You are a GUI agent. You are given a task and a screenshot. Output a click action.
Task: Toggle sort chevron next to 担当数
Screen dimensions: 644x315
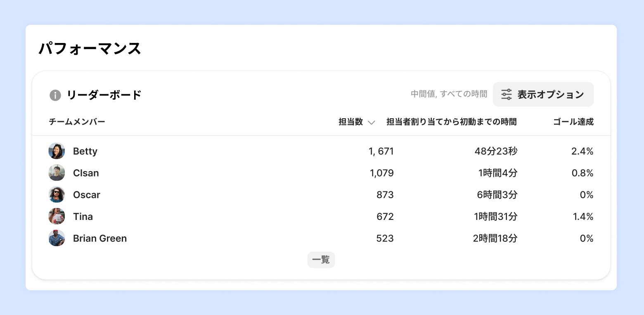coord(371,122)
